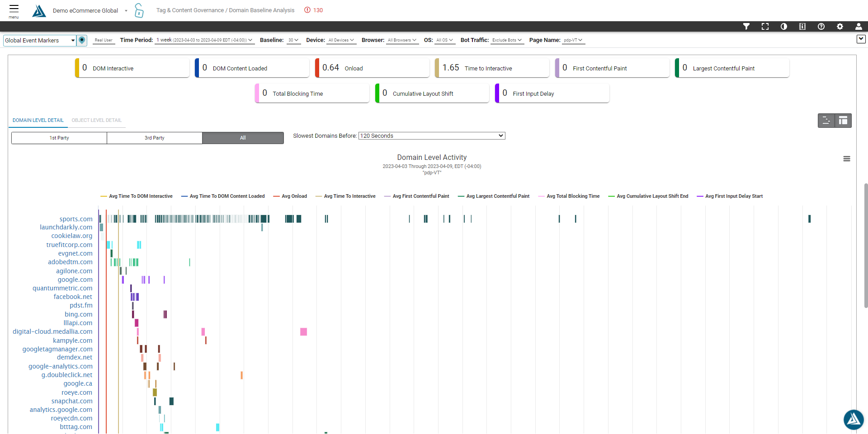Viewport: 868px width, 434px height.
Task: Click the launchdarkly.com domain label
Action: click(x=66, y=227)
